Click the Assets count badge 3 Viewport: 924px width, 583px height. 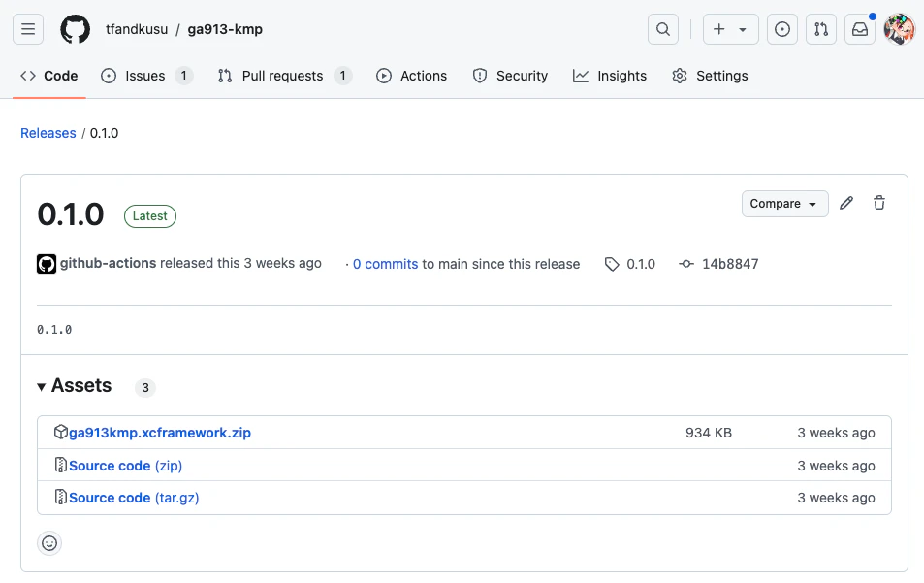pyautogui.click(x=145, y=387)
